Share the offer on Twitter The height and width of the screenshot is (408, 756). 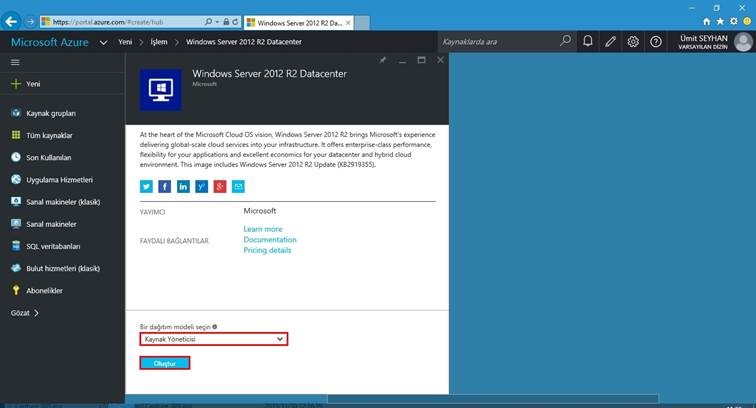pyautogui.click(x=146, y=187)
